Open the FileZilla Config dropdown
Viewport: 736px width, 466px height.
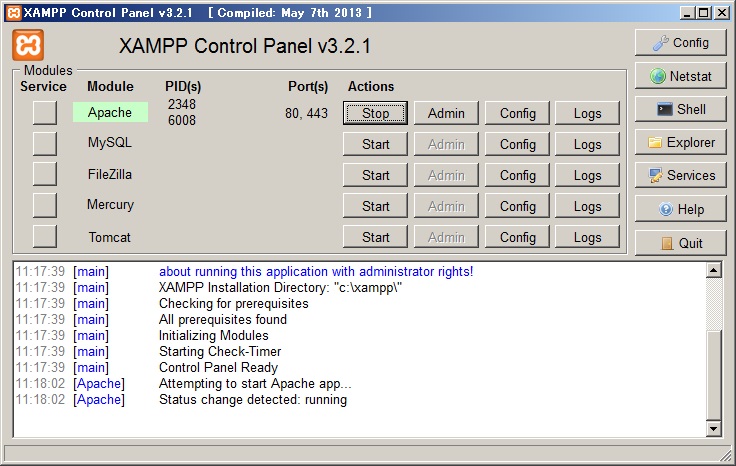517,175
